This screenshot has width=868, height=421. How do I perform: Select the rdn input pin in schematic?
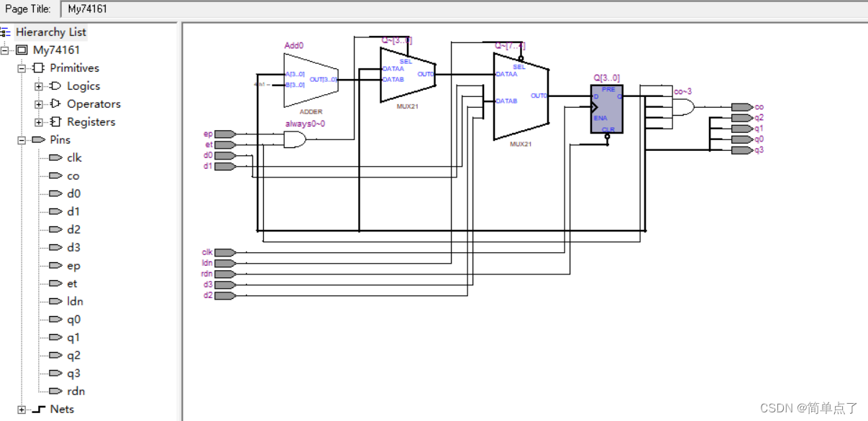pos(225,274)
